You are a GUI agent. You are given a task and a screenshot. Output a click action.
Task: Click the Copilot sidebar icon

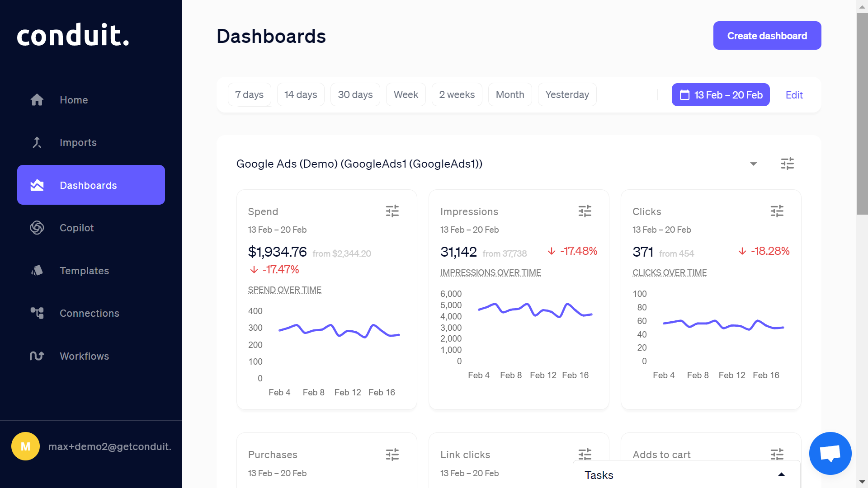37,228
